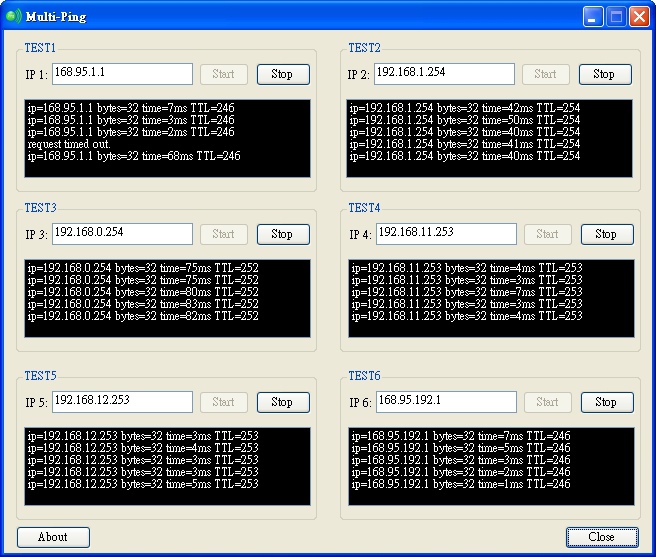656x557 pixels.
Task: Stop the TEST4 ping
Action: [607, 234]
